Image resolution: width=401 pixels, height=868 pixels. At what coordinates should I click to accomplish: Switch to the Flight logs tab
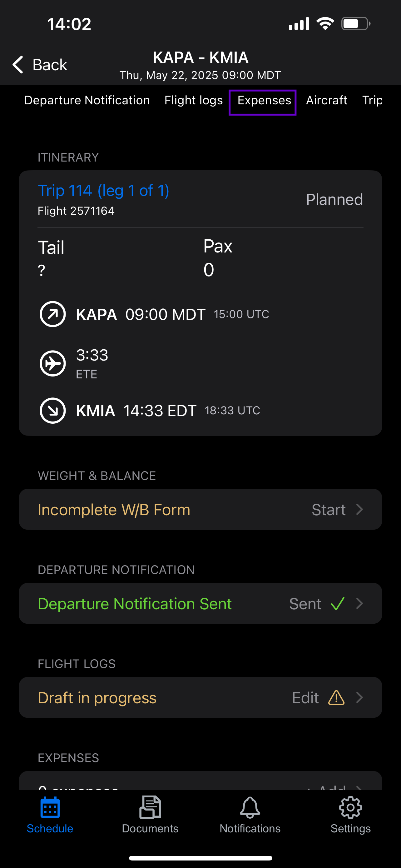tap(194, 100)
